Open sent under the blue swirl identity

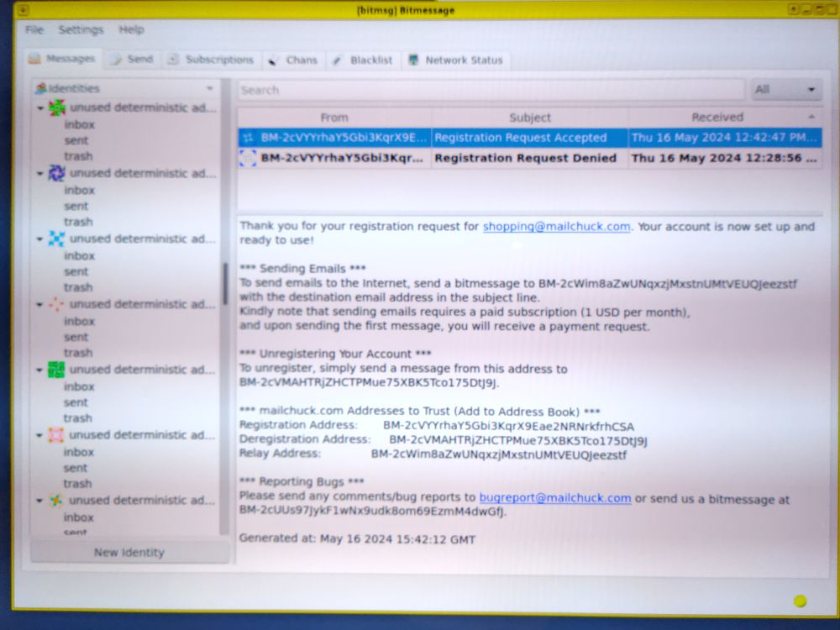point(76,207)
